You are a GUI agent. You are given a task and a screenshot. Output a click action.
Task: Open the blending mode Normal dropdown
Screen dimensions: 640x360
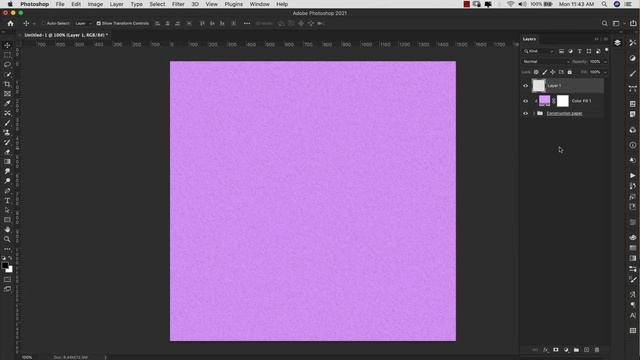click(546, 62)
